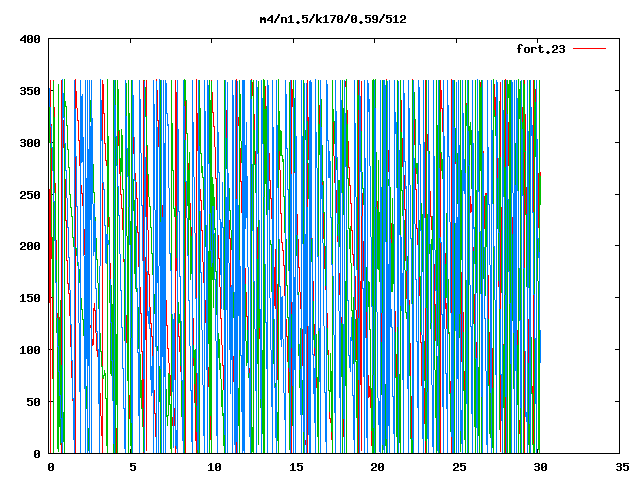Click y-axis label 150

[x=30, y=298]
